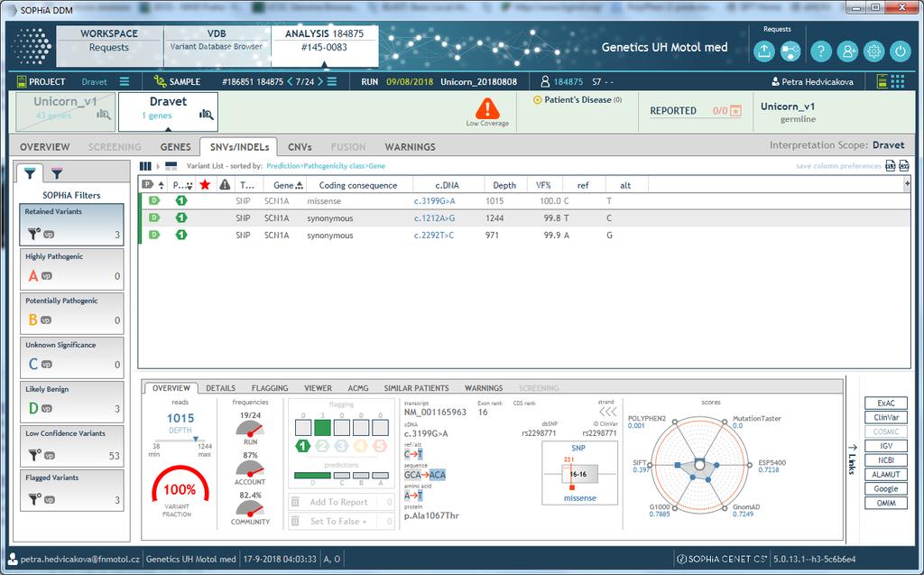Toggle the Low Confidence Variants filter
This screenshot has width=924, height=575.
(72, 447)
